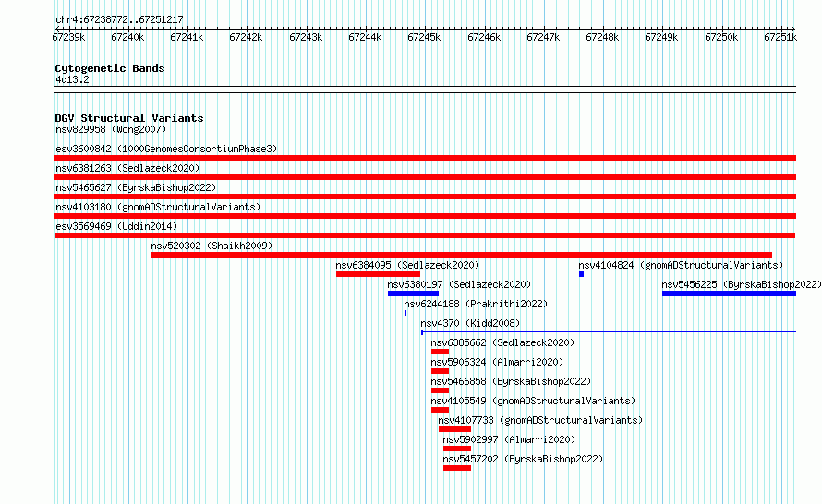The image size is (822, 504).
Task: Open nsv6385662 (Sedlazeck2020) label
Action: (x=502, y=342)
